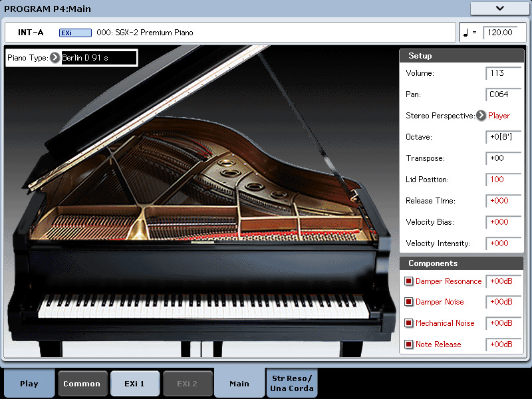The image size is (532, 399).
Task: Click the Damper Resonance dB level field
Action: 503,281
